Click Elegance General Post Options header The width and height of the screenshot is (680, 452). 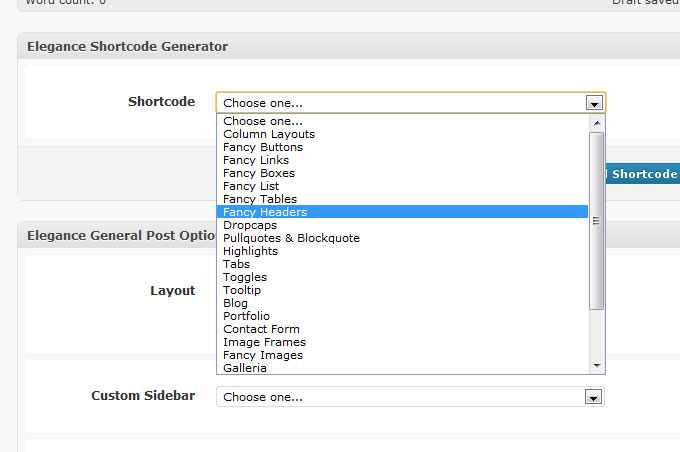pos(117,235)
